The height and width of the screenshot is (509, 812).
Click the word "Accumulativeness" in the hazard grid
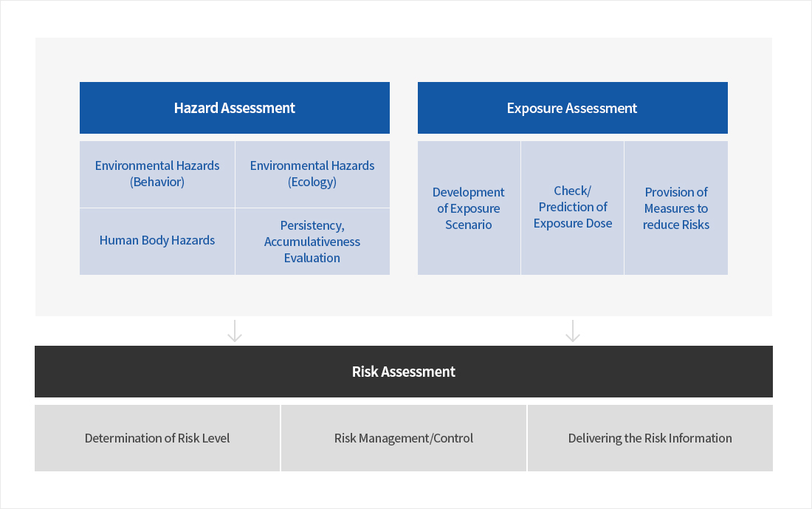click(x=312, y=242)
